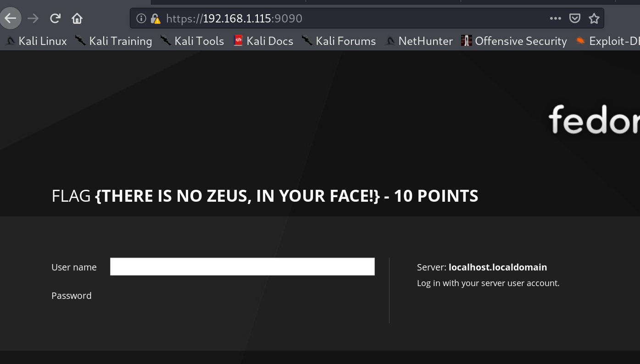Bookmark this page with the star
640x364 pixels.
(x=594, y=18)
